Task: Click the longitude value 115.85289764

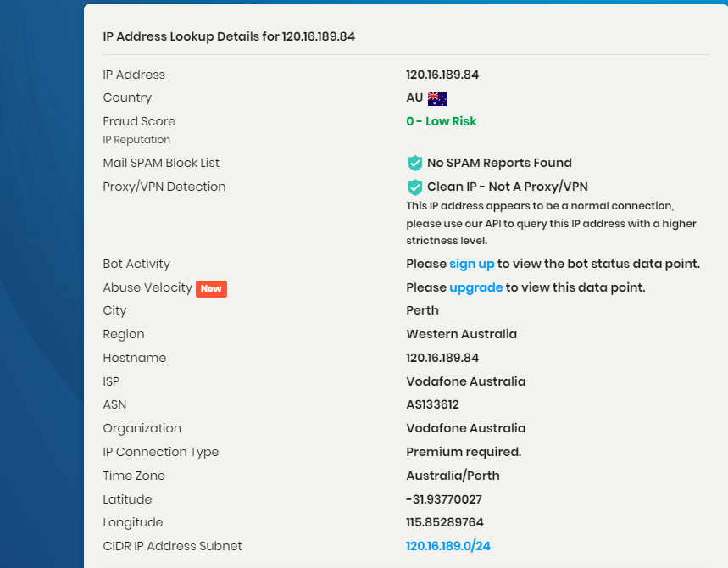Action: [445, 522]
